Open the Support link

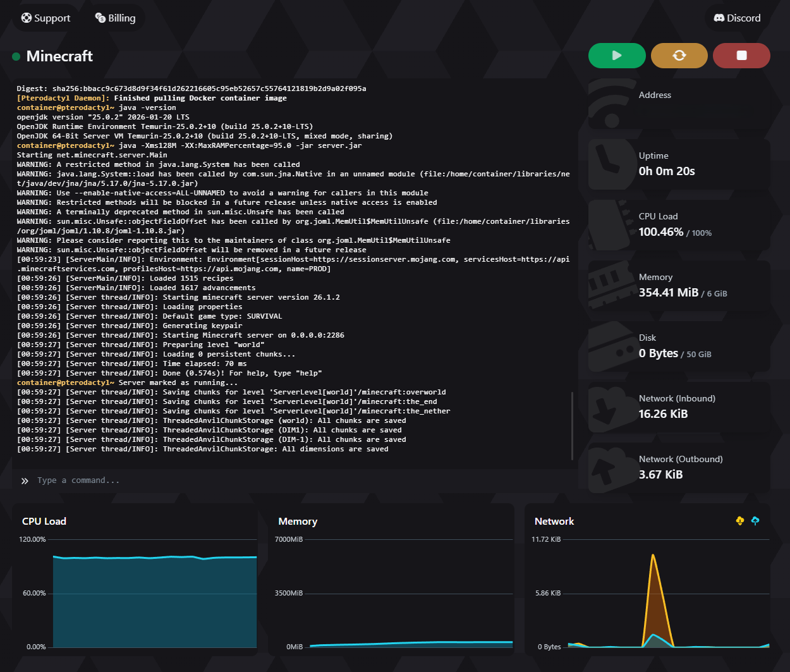[x=46, y=18]
